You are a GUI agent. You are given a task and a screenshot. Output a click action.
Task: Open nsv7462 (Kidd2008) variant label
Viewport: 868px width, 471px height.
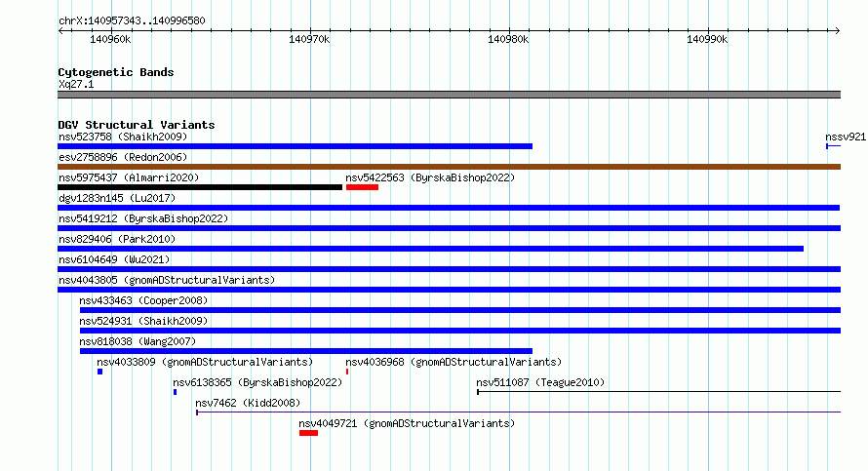click(x=248, y=403)
